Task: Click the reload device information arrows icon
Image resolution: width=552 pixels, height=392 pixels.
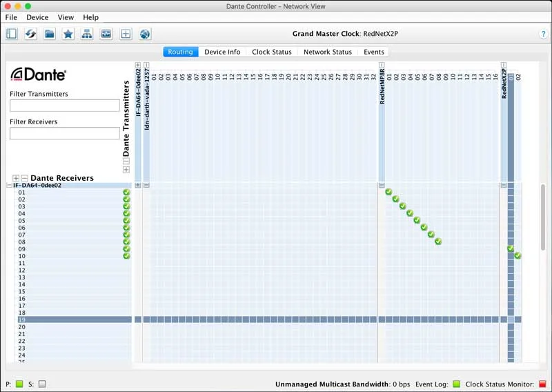Action: point(30,34)
